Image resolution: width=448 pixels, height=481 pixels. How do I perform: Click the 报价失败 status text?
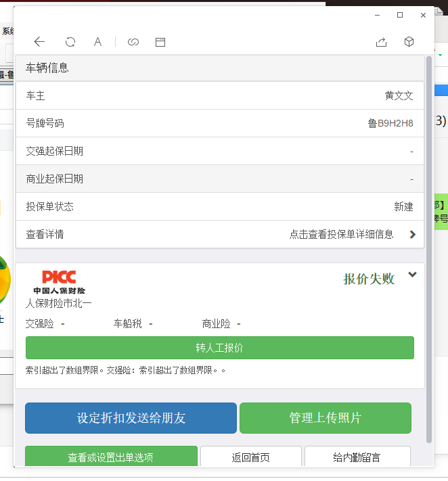coord(369,279)
